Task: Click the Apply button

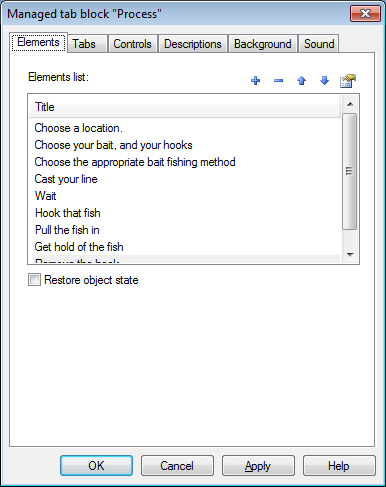Action: pos(258,466)
